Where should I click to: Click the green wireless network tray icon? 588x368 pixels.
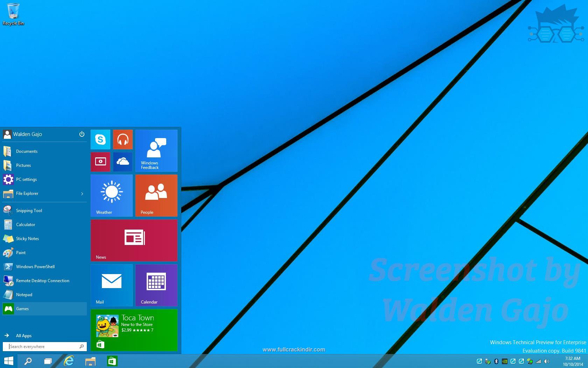pyautogui.click(x=530, y=361)
